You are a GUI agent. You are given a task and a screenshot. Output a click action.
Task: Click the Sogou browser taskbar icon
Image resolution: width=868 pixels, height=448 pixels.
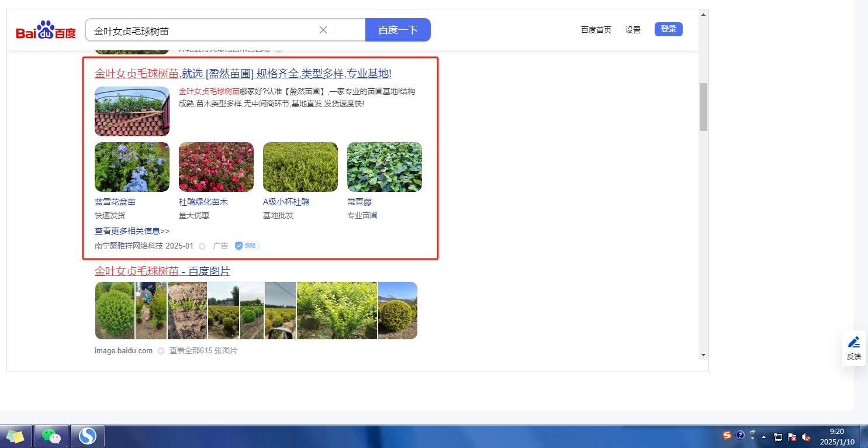click(88, 436)
